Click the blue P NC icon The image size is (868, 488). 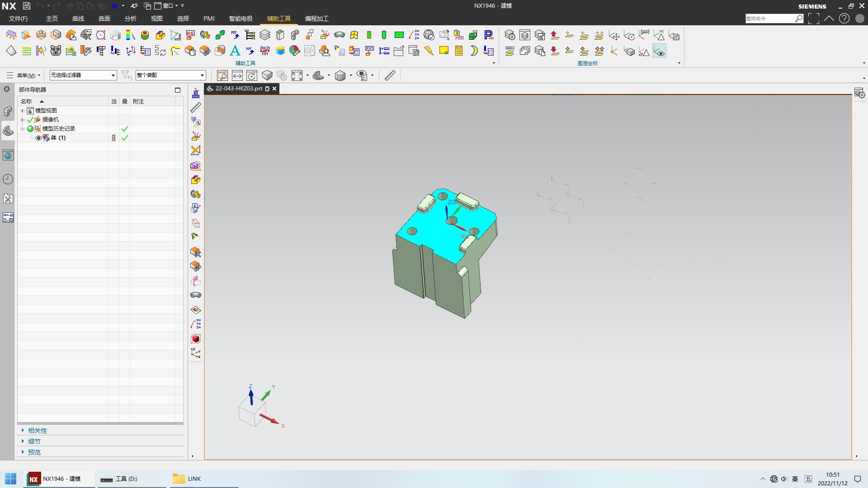tap(489, 35)
